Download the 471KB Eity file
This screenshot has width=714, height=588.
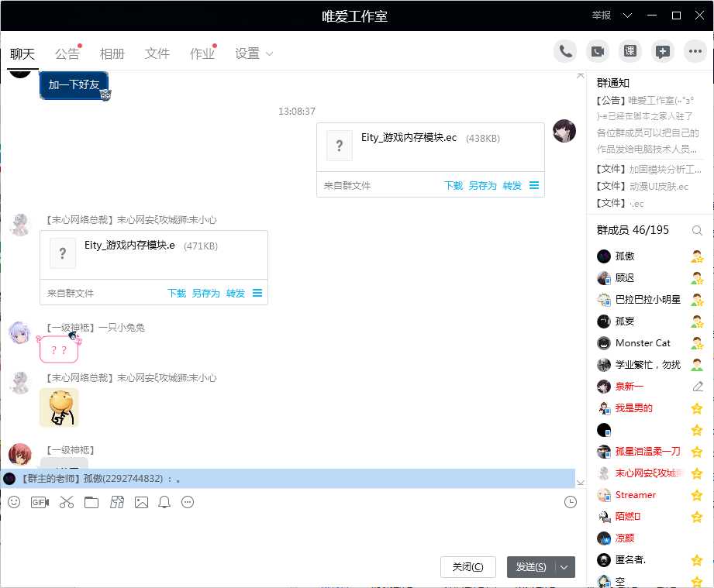click(x=177, y=293)
